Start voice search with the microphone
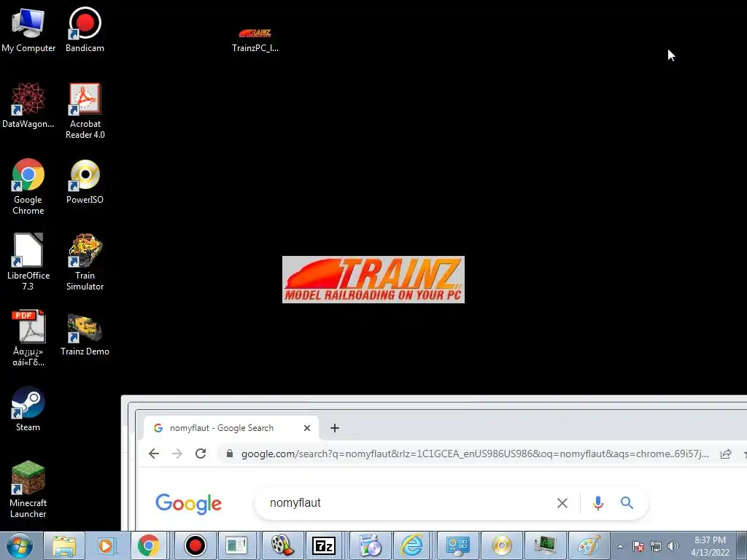Screen dimensions: 747x560 tap(598, 503)
